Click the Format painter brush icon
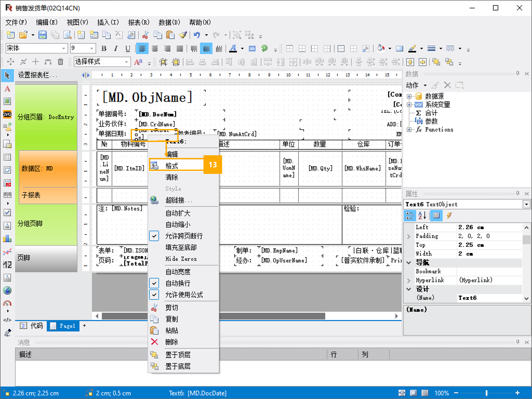The image size is (532, 399). tap(183, 35)
